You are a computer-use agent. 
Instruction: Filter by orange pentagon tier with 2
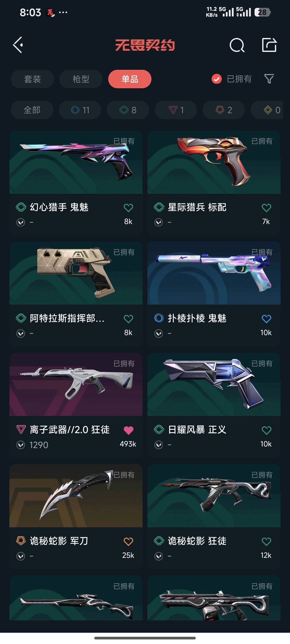tap(224, 110)
